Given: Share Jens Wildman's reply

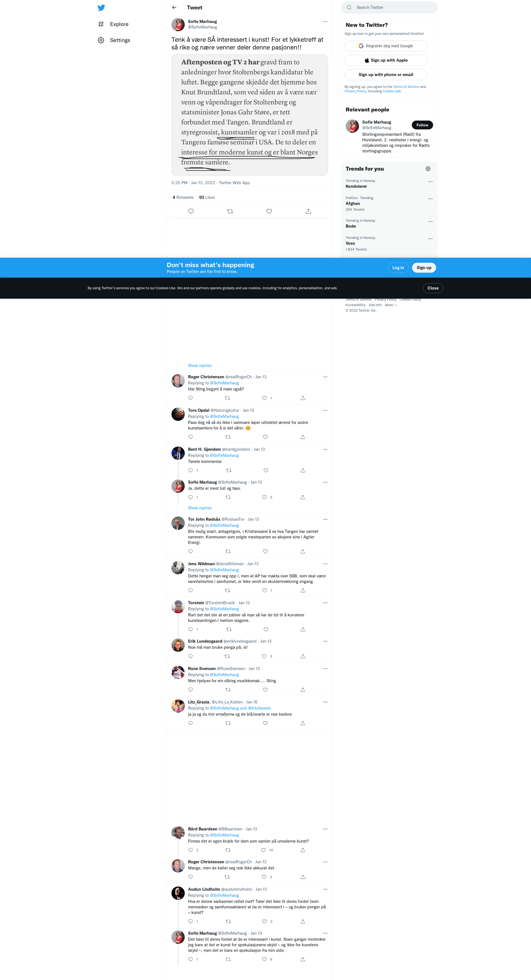Looking at the screenshot, I should pos(303,590).
